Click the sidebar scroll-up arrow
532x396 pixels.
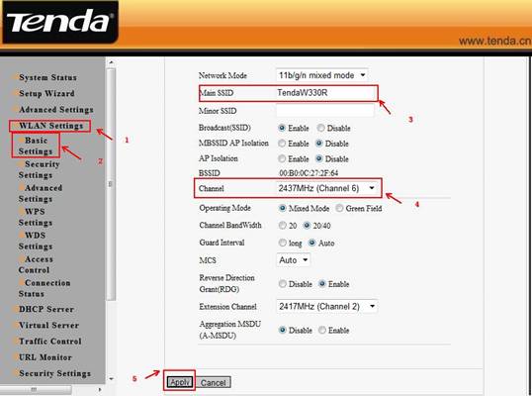tap(111, 62)
